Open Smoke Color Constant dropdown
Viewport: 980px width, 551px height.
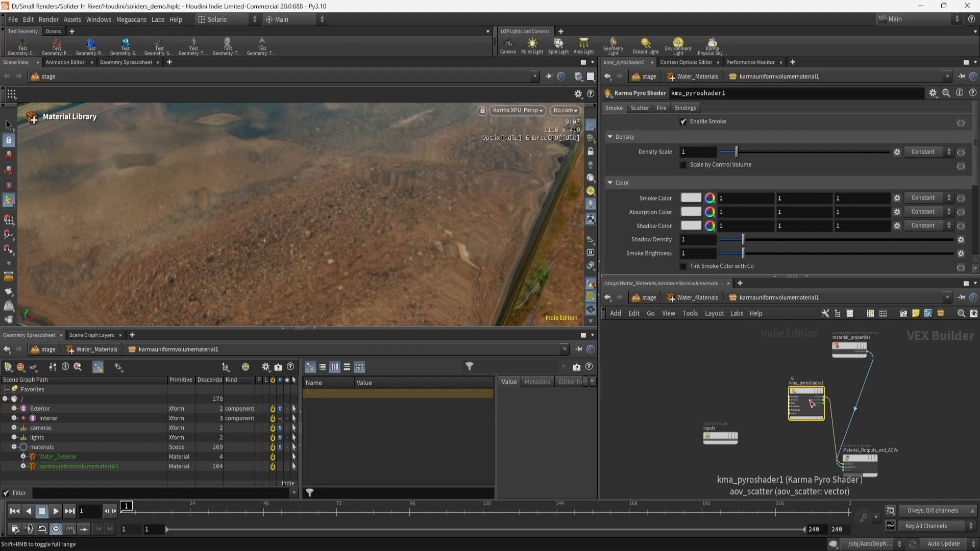click(928, 198)
